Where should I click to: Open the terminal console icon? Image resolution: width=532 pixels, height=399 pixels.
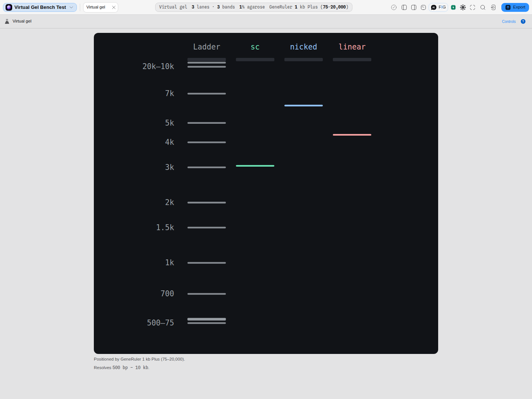pos(423,7)
